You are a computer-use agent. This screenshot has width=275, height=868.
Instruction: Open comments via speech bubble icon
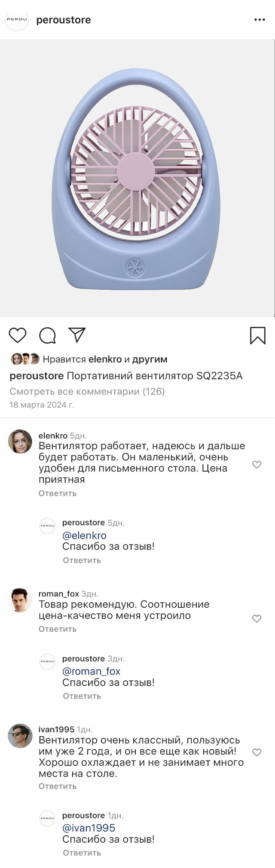click(47, 335)
